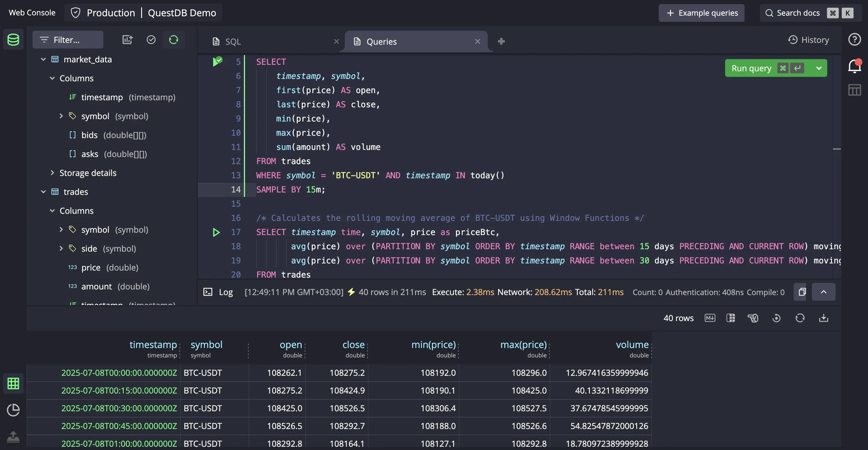Download the query results
Viewport: 868px width, 450px height.
click(824, 318)
